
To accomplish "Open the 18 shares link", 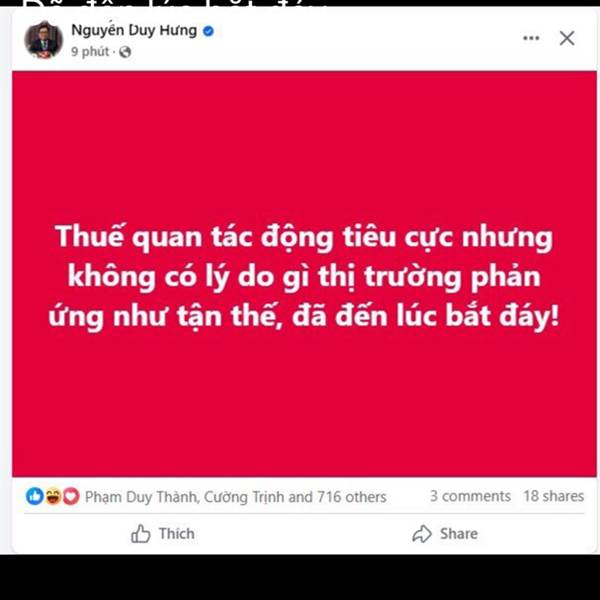I will click(554, 496).
